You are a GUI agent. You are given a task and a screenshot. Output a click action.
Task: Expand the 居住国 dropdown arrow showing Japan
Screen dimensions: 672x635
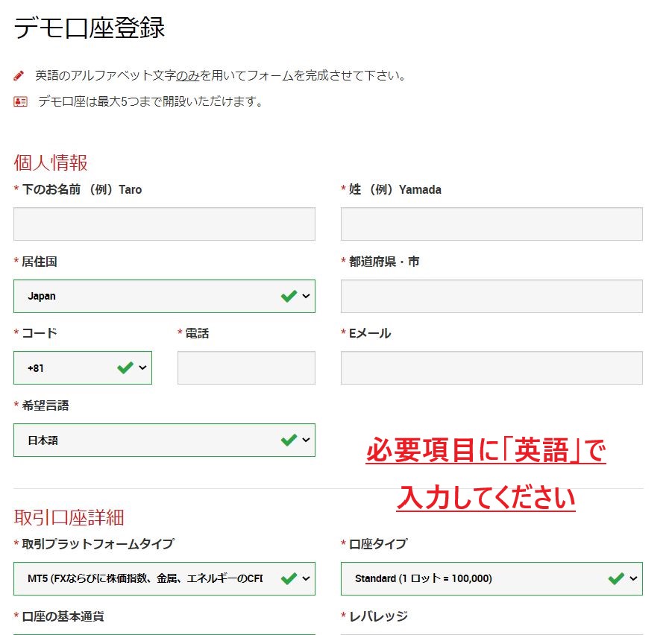click(x=306, y=296)
